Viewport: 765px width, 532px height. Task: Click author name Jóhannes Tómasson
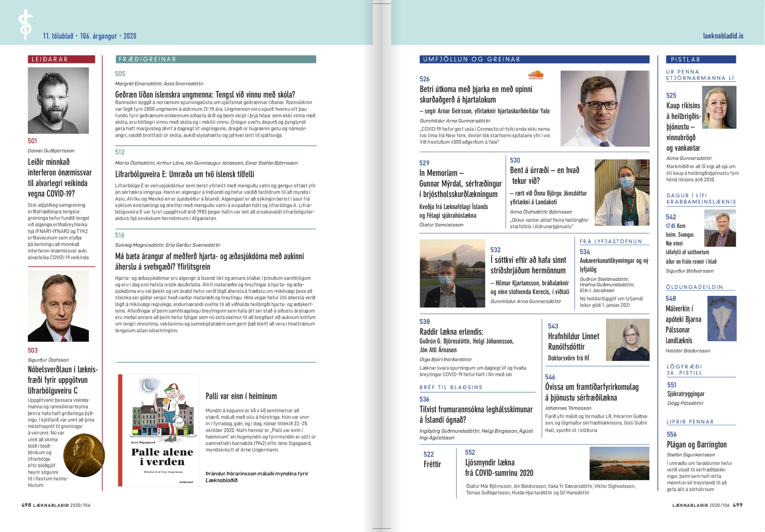(x=568, y=408)
